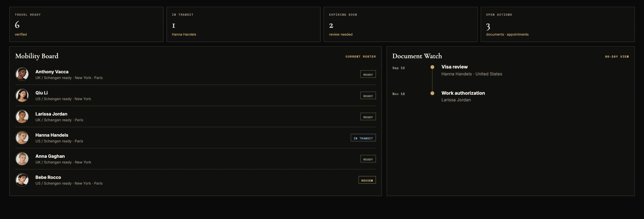Screen dimensions: 644x219
Task: Select the Visa review timeline dot
Action: point(432,67)
